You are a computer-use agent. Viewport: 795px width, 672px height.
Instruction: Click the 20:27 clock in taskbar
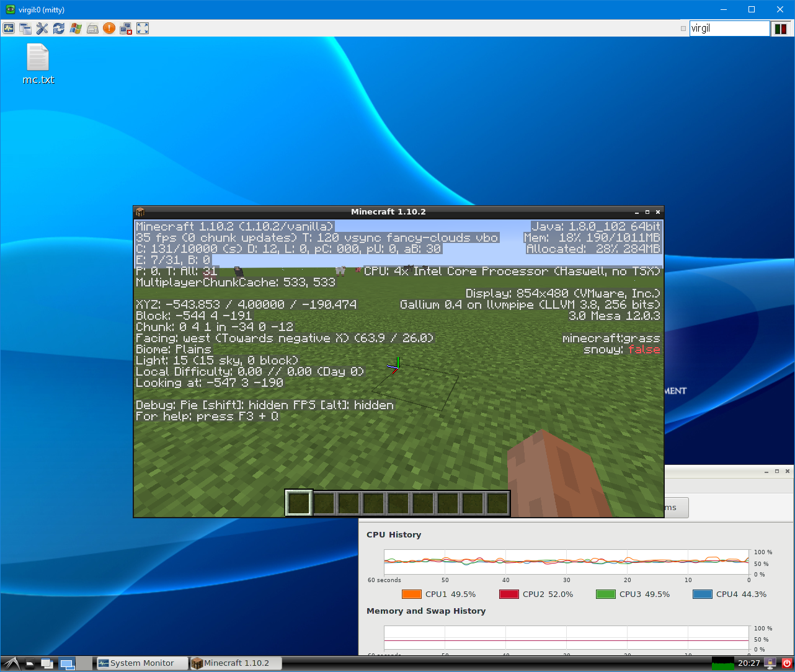[x=748, y=663]
